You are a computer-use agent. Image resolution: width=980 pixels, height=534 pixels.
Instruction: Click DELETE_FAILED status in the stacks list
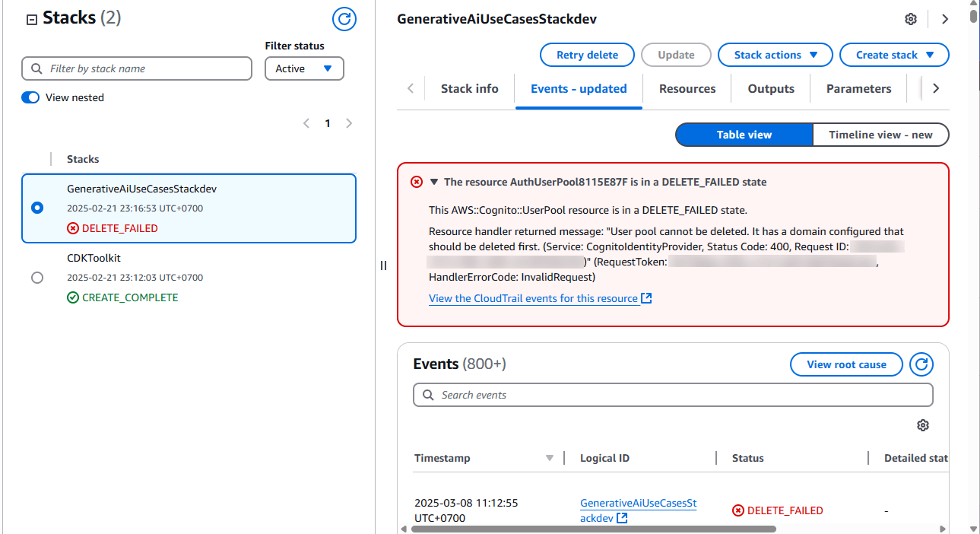coord(113,228)
